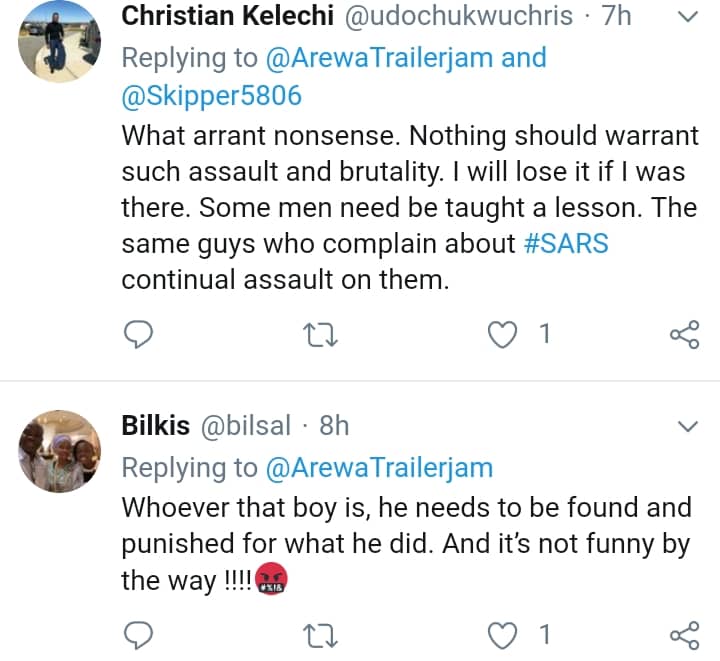
Task: Open Bilkis's profile picture
Action: tap(59, 451)
